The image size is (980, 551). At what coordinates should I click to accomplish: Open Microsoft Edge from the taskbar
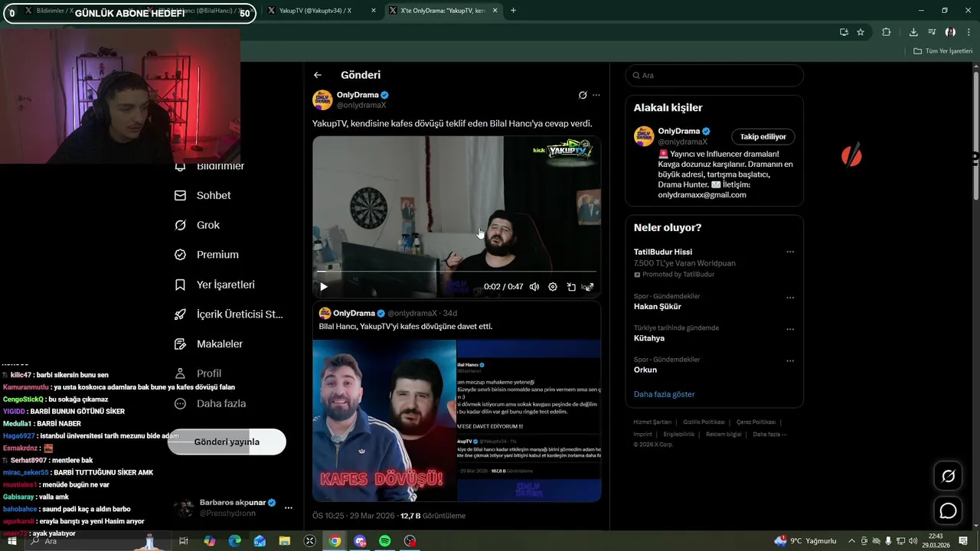[x=235, y=541]
